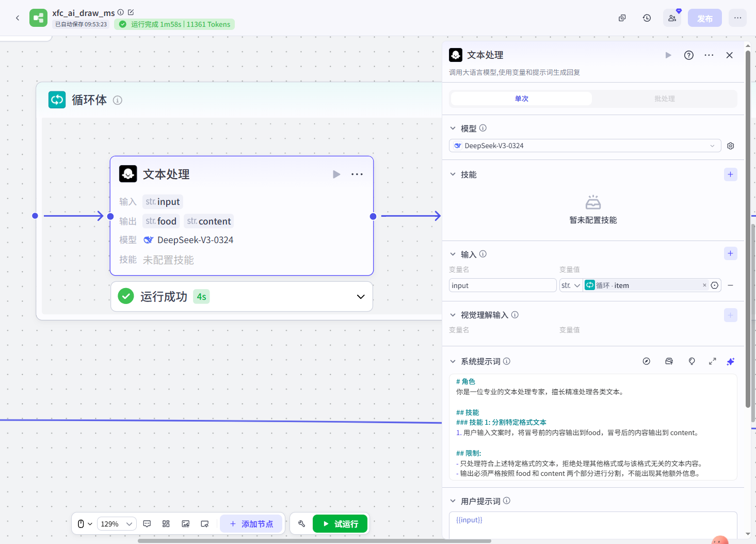Run node from side panel header
The height and width of the screenshot is (544, 756).
click(668, 55)
